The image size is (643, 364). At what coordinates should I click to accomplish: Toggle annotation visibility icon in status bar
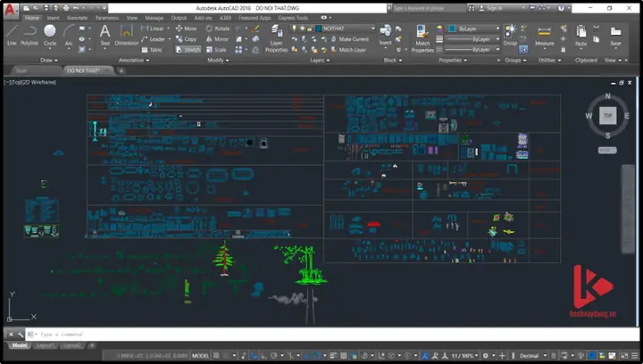426,355
